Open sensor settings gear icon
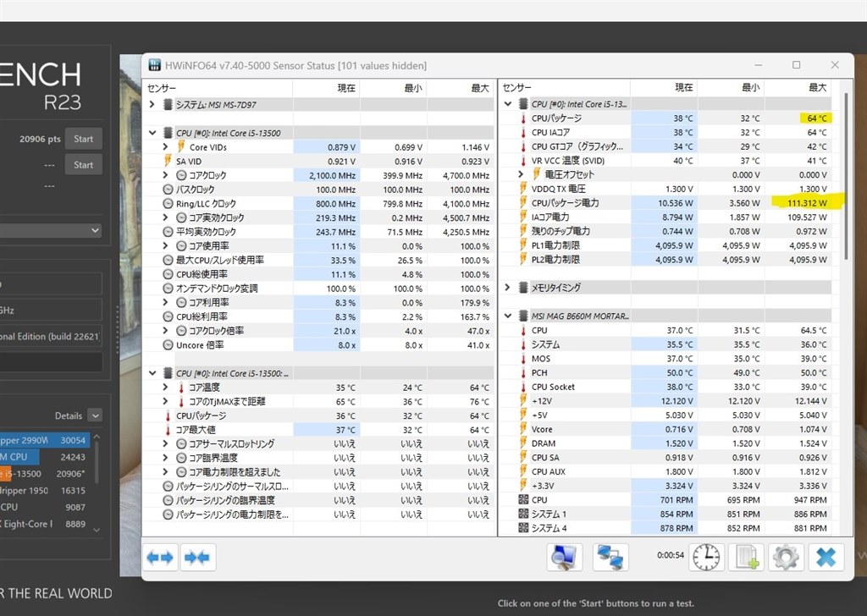The width and height of the screenshot is (867, 616). (x=786, y=557)
